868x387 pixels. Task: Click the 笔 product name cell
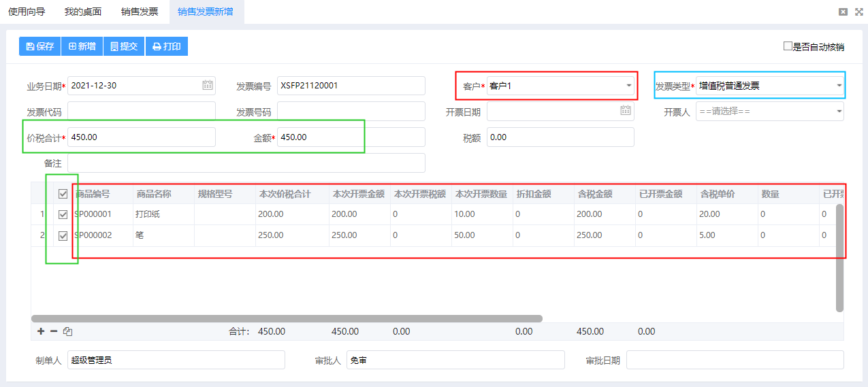pos(163,235)
